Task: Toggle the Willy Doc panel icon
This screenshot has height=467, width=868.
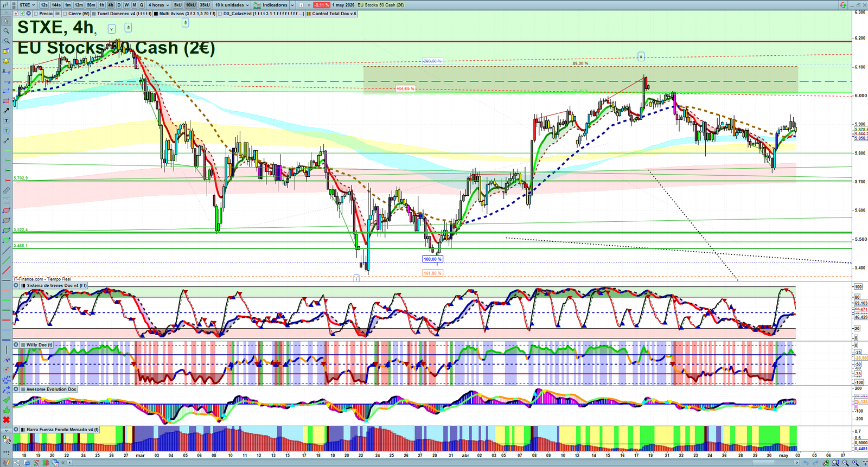Action: tap(23, 344)
